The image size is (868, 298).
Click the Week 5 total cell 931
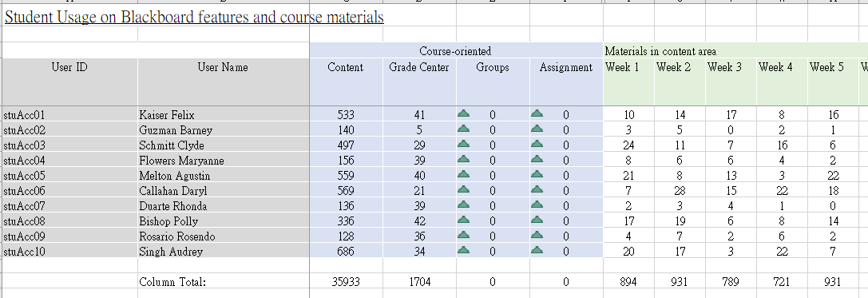click(x=833, y=281)
